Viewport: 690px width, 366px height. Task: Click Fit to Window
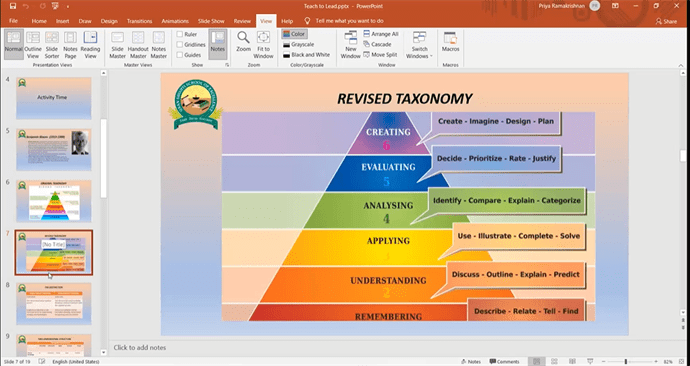pyautogui.click(x=263, y=44)
